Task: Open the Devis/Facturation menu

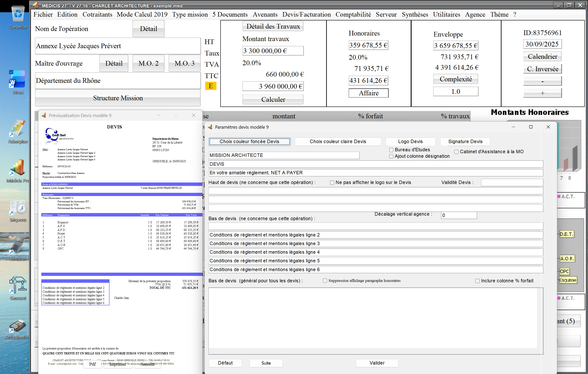Action: coord(306,14)
